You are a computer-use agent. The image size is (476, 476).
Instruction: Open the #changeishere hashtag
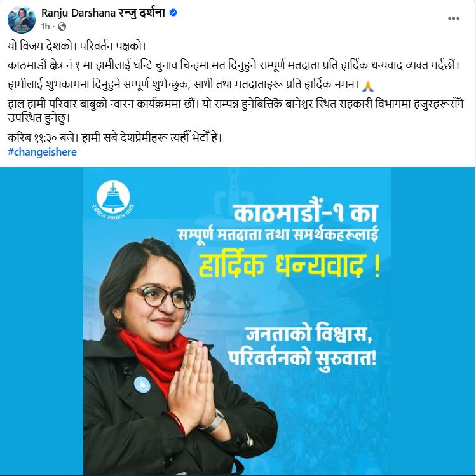coord(42,152)
